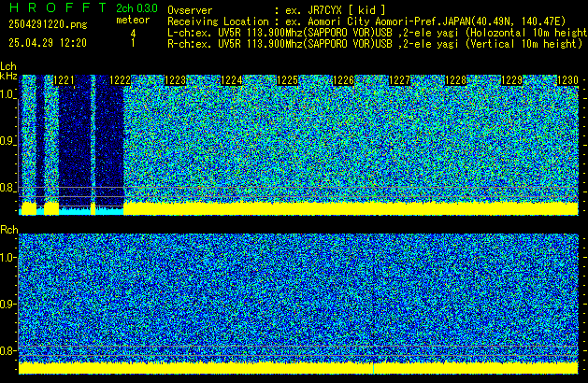Select the 1223 time marker
This screenshot has width=588, height=383.
tap(176, 80)
